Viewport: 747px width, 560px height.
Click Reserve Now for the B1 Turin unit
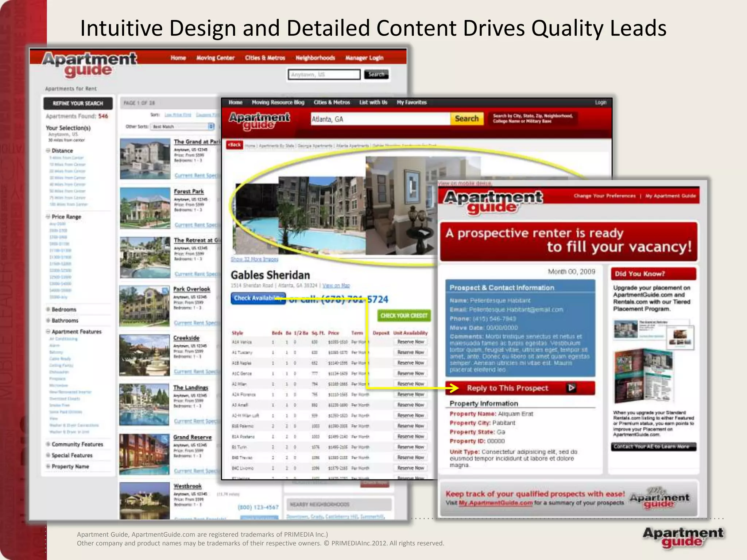point(411,447)
